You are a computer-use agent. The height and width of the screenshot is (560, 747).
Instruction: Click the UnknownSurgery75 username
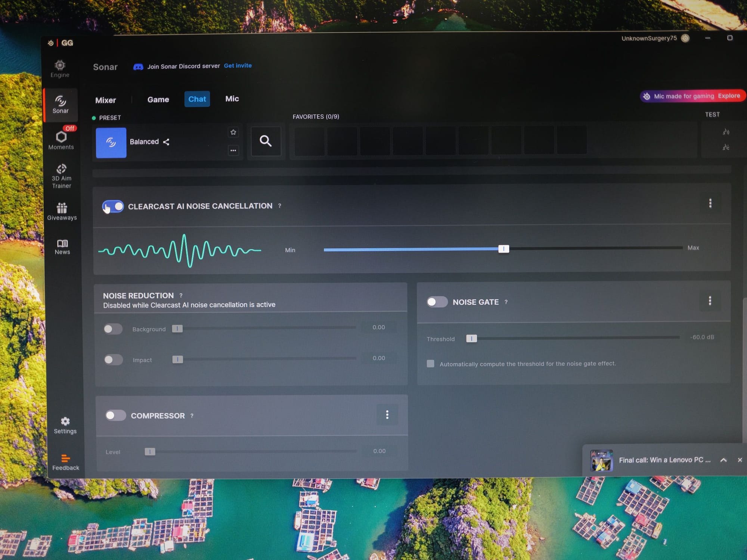point(649,38)
